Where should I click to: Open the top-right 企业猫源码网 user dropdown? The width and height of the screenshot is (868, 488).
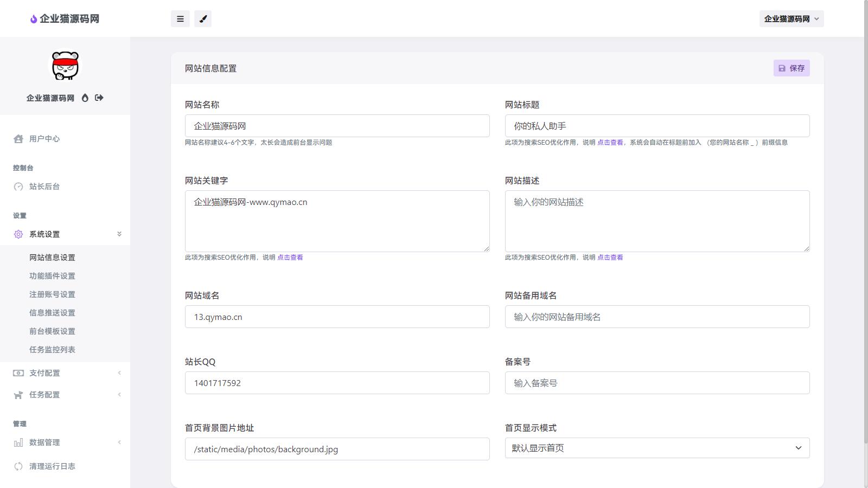click(791, 19)
